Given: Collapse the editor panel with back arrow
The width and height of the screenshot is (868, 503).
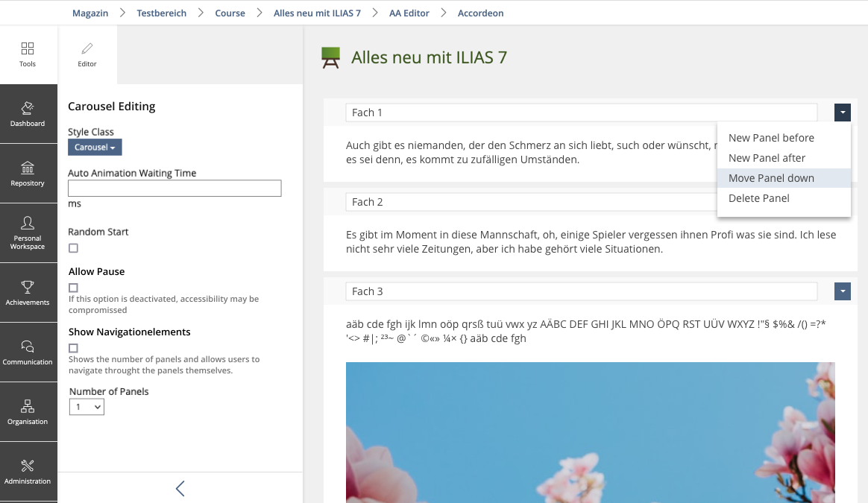Looking at the screenshot, I should click(180, 488).
